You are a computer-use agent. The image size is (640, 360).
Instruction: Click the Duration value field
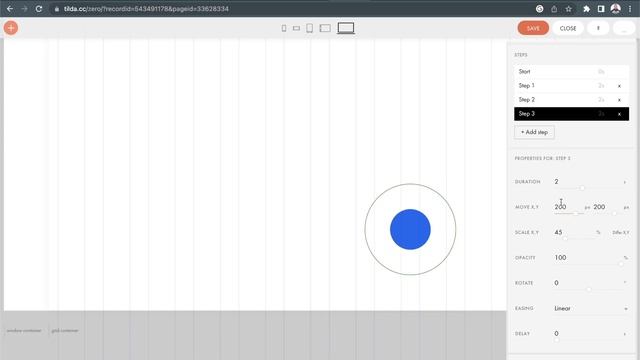pyautogui.click(x=587, y=182)
